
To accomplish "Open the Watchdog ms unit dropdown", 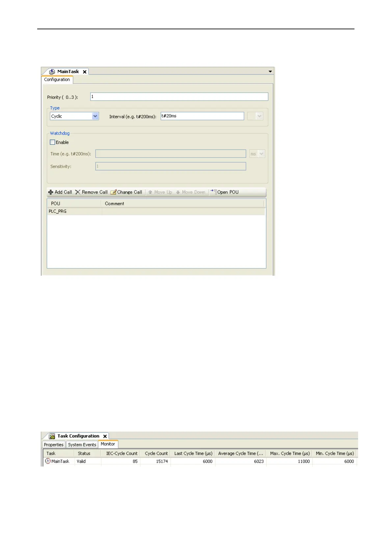I will pos(261,154).
